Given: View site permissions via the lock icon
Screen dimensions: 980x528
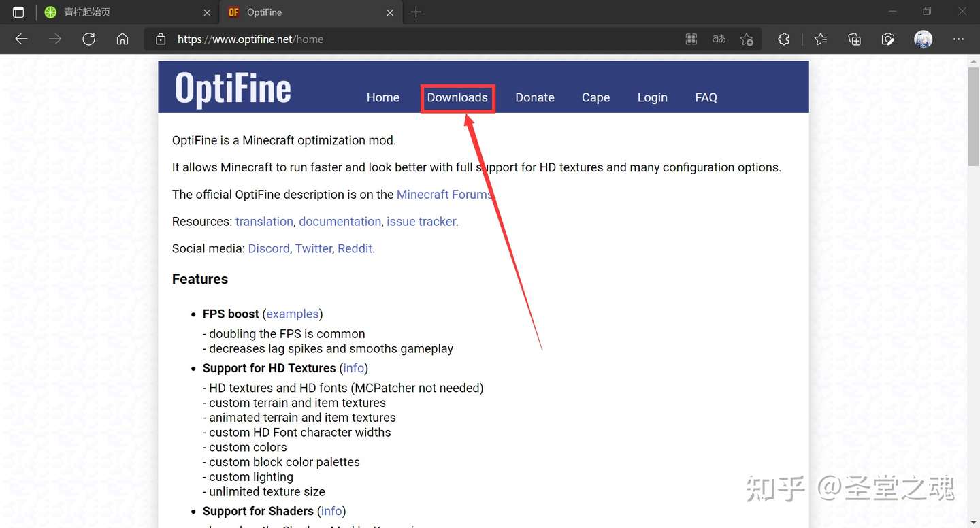Looking at the screenshot, I should [160, 39].
